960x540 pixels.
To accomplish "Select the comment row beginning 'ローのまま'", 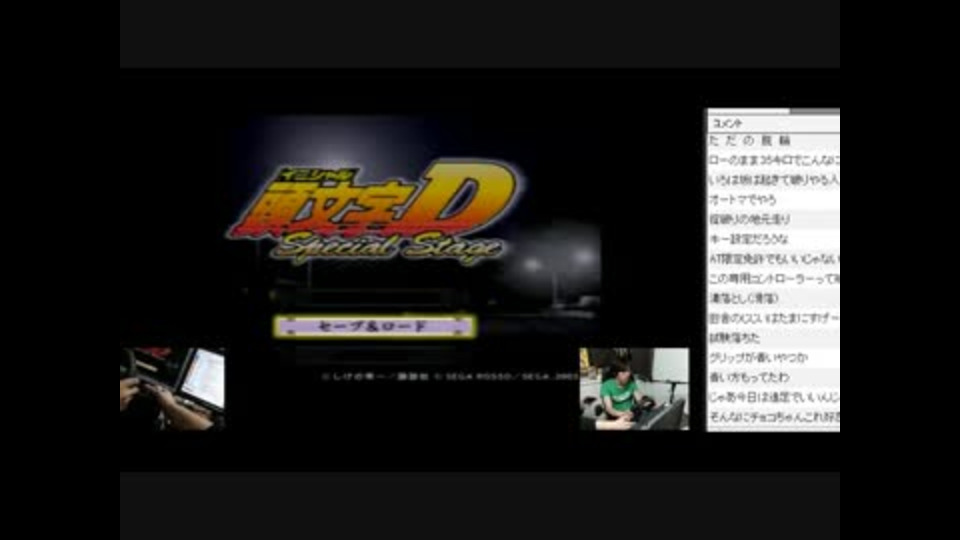I will coord(773,160).
